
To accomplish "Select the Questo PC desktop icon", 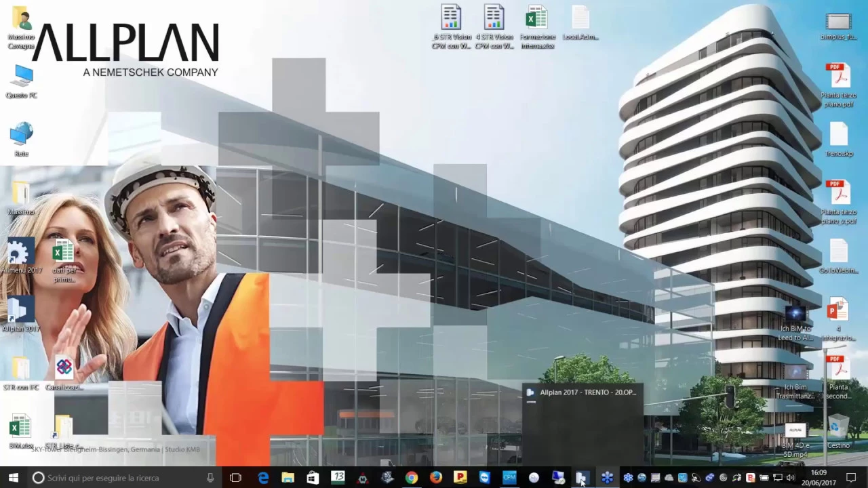I will [21, 82].
